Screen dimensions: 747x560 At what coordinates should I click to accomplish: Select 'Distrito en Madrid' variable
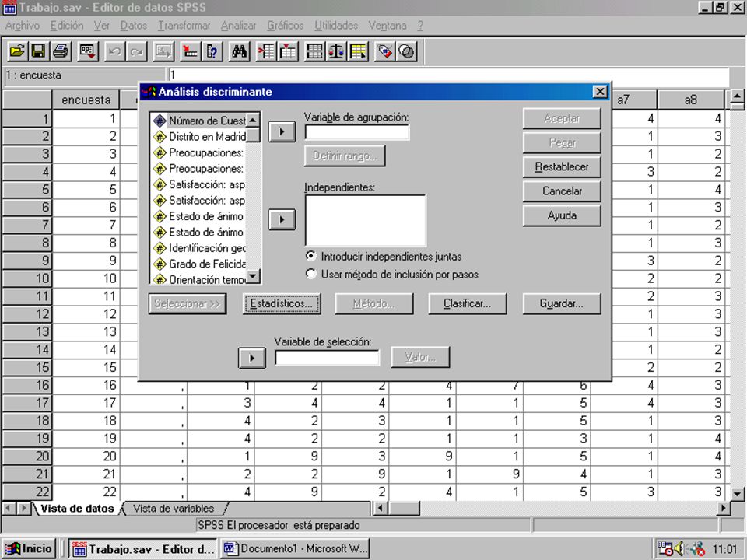point(198,137)
